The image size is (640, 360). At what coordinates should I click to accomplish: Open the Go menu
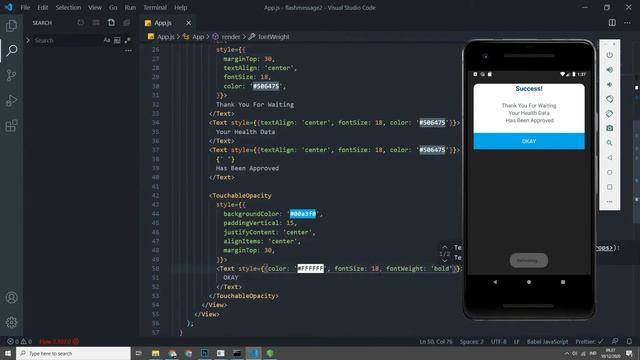coord(113,7)
